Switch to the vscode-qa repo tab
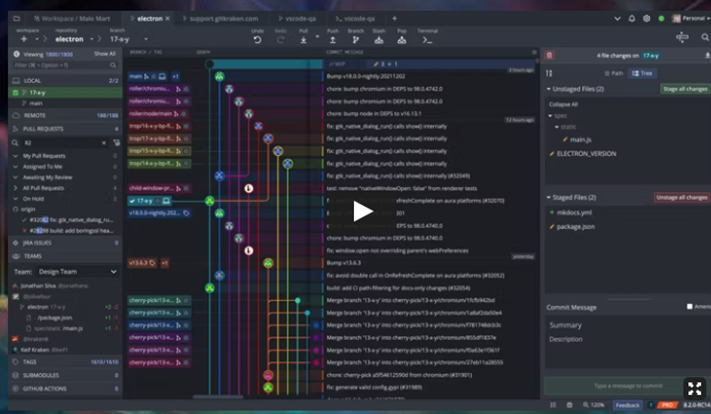The width and height of the screenshot is (711, 414). (297, 19)
